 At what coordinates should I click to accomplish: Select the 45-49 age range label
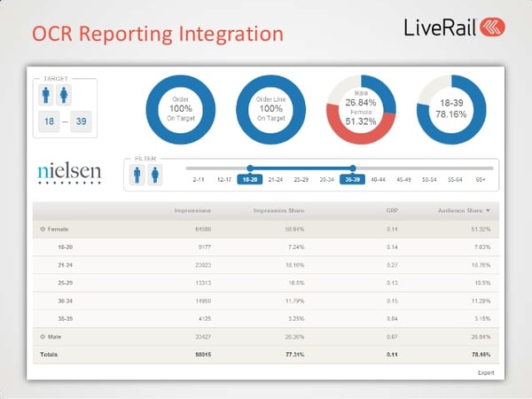(403, 179)
